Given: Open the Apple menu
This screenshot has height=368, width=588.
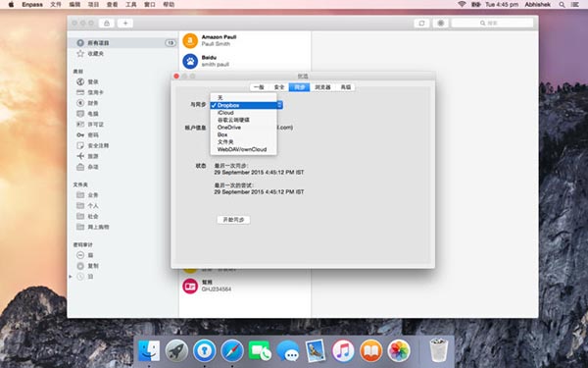Looking at the screenshot, I should coord(11,5).
